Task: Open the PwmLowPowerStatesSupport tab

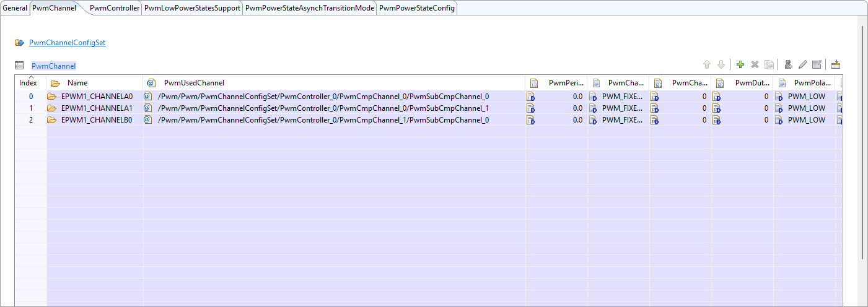Action: pos(192,8)
